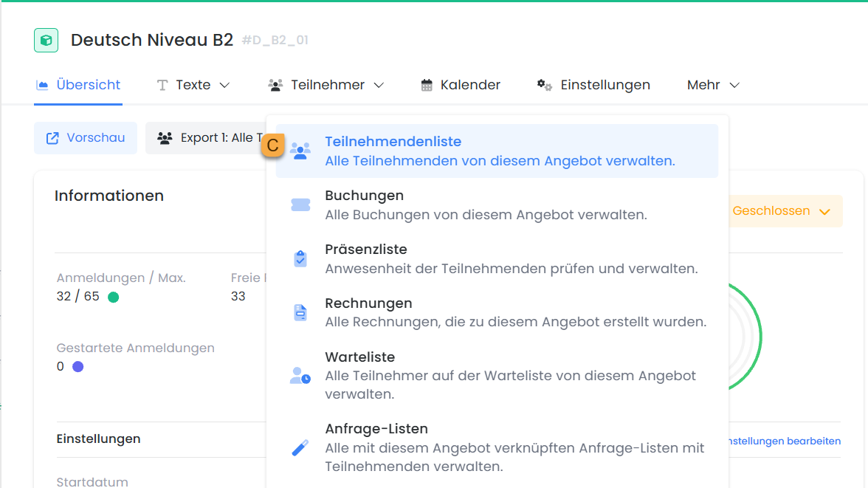Viewport: 868px width, 488px height.
Task: Click the Buchungen ticket icon
Action: click(x=300, y=205)
